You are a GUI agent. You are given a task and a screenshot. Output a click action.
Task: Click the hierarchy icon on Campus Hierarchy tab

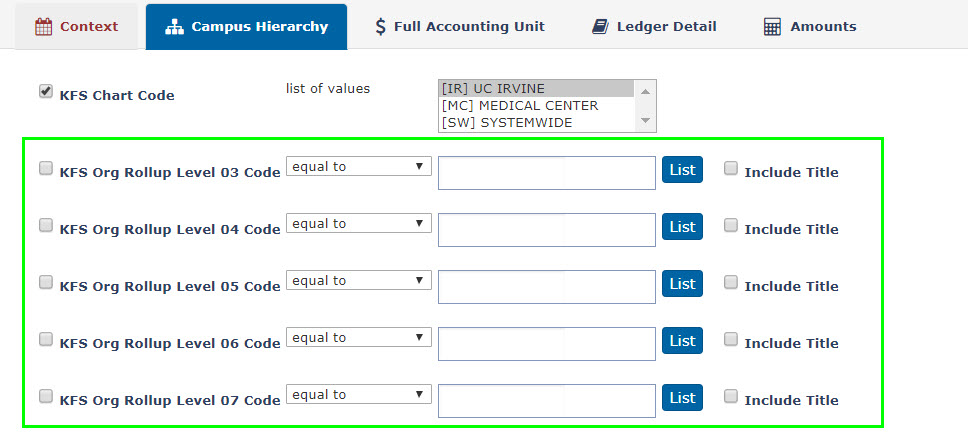tap(175, 27)
